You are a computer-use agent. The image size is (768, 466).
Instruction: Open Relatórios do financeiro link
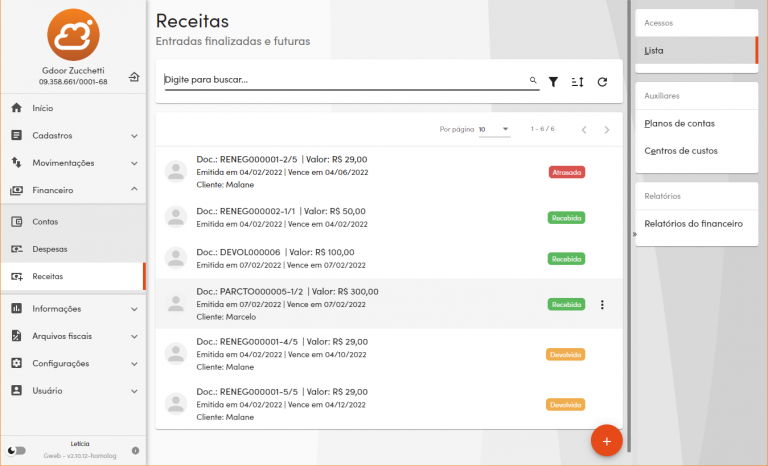[x=693, y=223]
